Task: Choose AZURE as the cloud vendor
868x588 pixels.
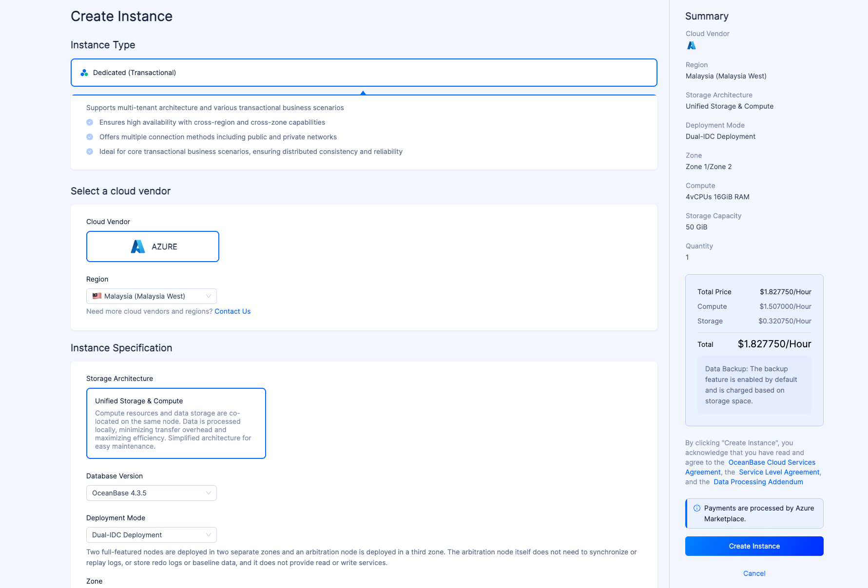Action: 153,247
